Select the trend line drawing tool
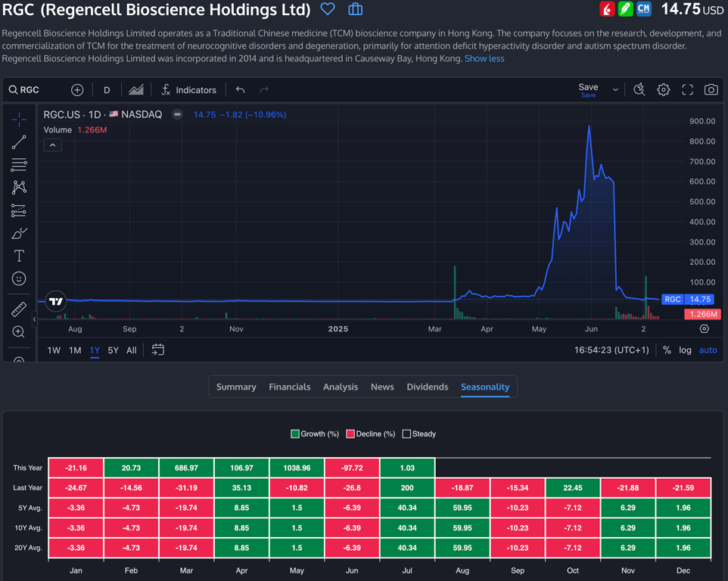 click(x=19, y=142)
